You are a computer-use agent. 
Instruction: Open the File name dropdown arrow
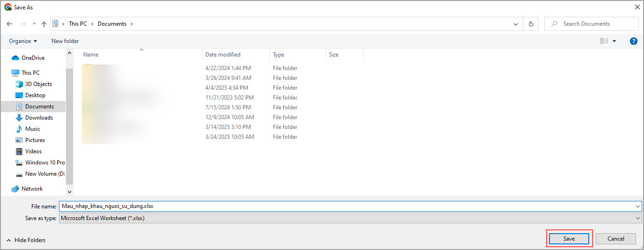pyautogui.click(x=638, y=206)
